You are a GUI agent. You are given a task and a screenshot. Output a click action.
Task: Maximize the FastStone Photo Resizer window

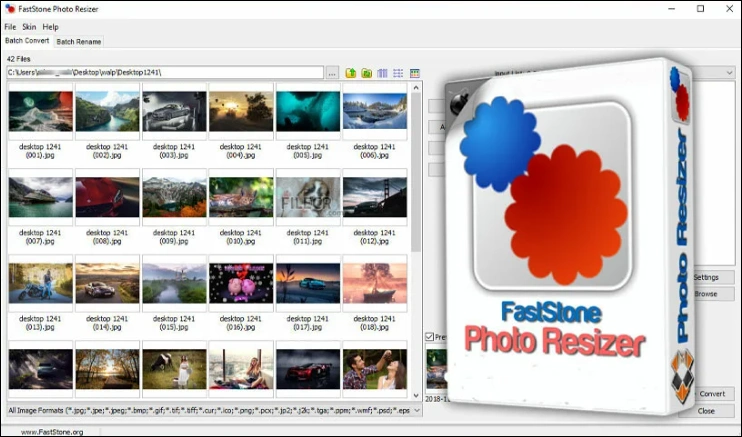[x=701, y=9]
